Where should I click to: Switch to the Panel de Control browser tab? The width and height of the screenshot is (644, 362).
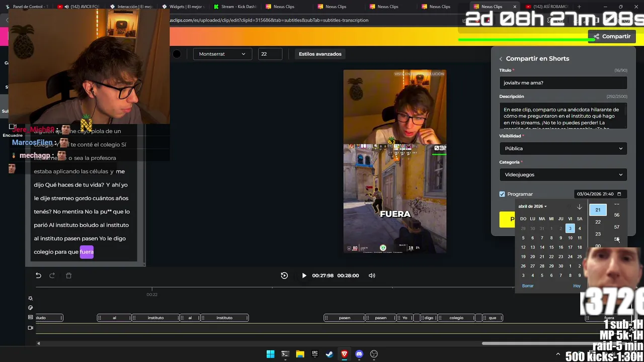coord(27,7)
